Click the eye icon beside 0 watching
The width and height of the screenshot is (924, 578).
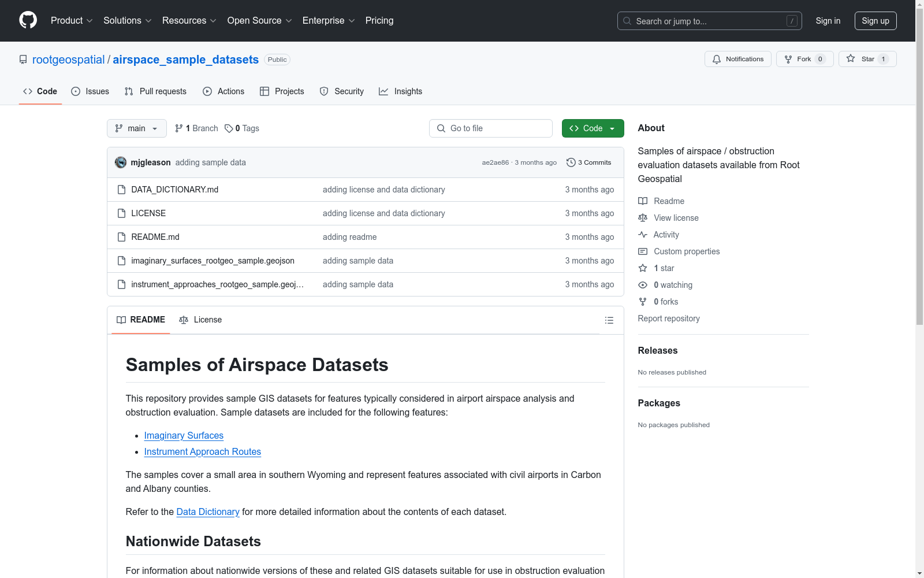643,285
